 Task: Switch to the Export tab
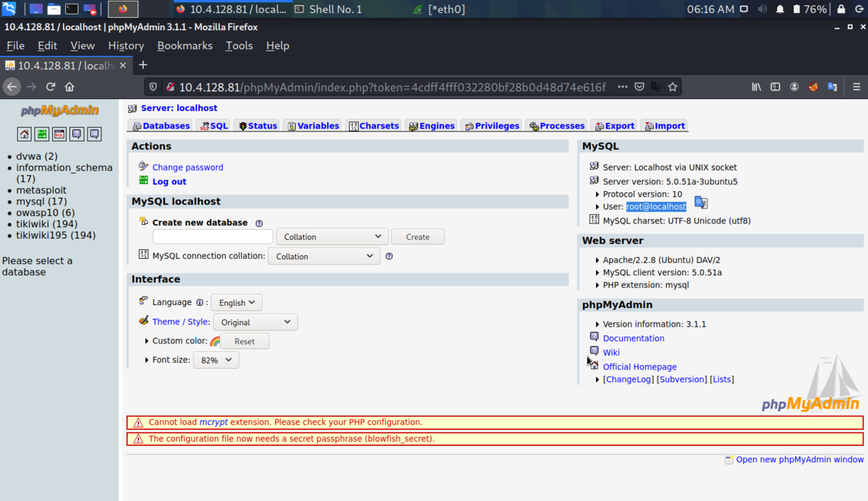[x=613, y=126]
